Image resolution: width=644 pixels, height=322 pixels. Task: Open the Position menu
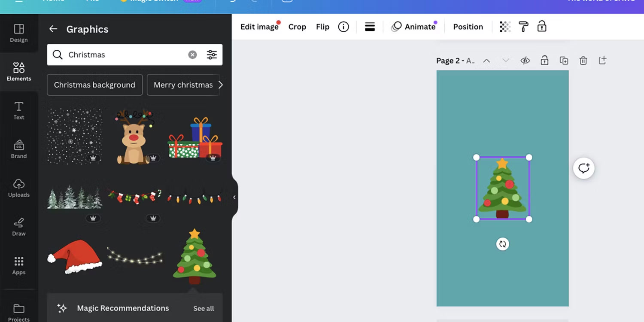468,26
